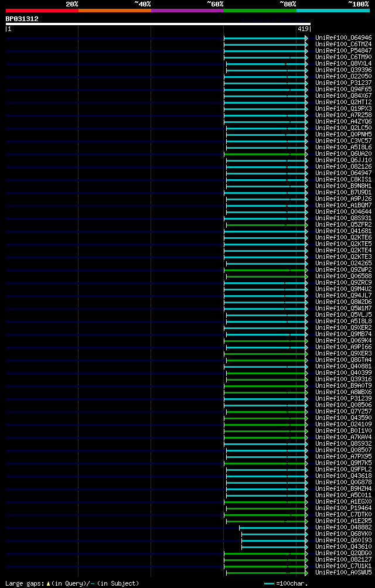Click the UniRef100_O24265 label
The width and height of the screenshot is (375, 588).
click(343, 264)
